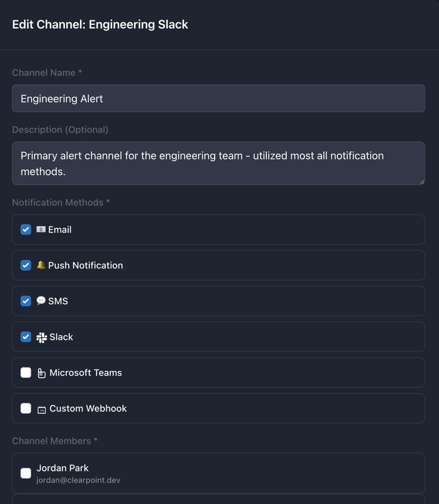Uncheck the SMS notification method
Viewport: 439px width, 504px height.
click(25, 301)
